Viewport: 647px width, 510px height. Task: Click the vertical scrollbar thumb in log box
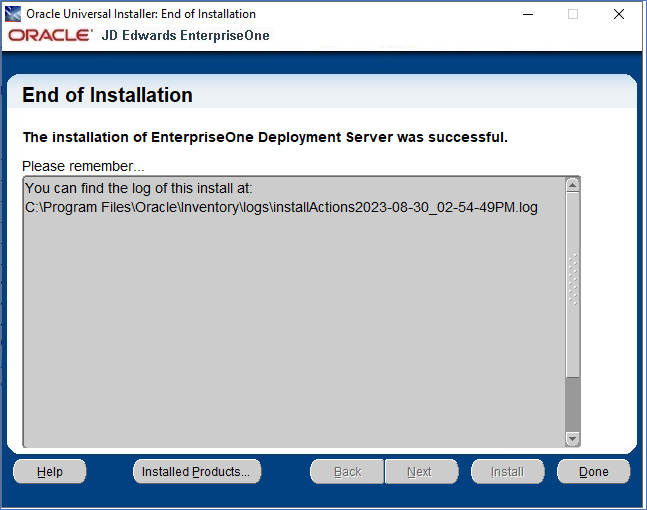click(x=572, y=284)
